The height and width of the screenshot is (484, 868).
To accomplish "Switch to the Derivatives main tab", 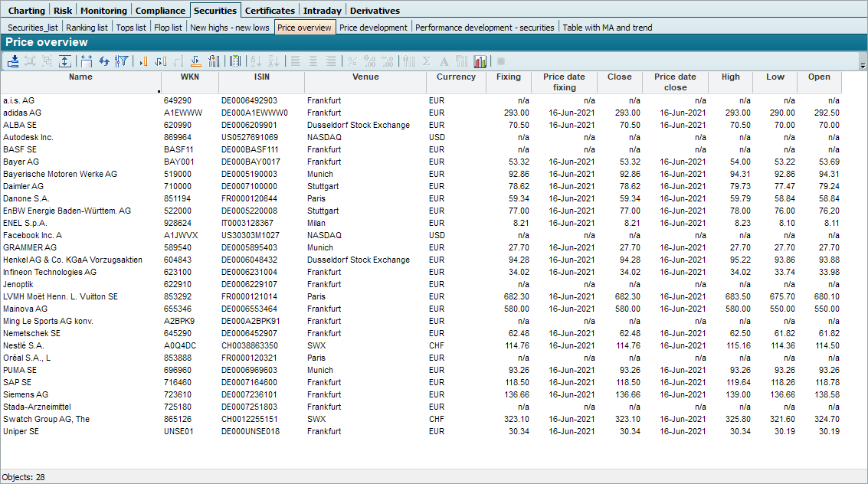I will pos(375,11).
